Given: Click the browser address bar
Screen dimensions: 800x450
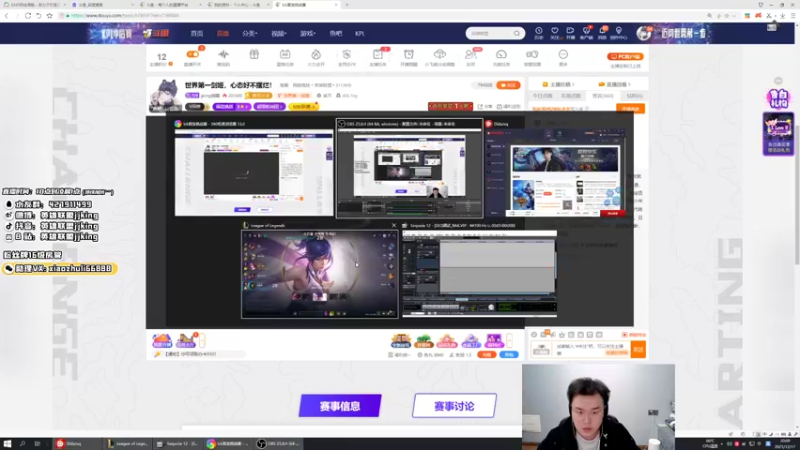Looking at the screenshot, I should coord(378,16).
